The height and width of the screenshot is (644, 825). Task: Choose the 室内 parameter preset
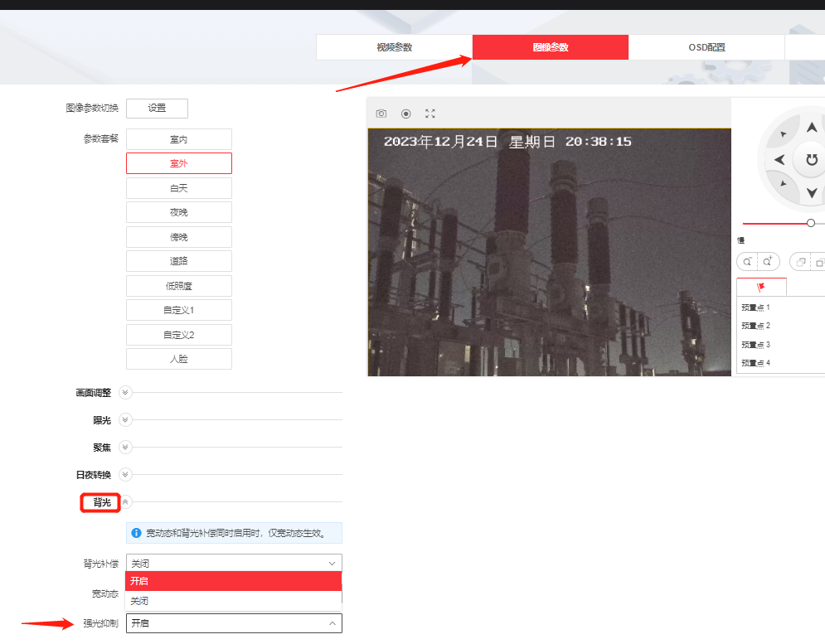click(x=179, y=139)
